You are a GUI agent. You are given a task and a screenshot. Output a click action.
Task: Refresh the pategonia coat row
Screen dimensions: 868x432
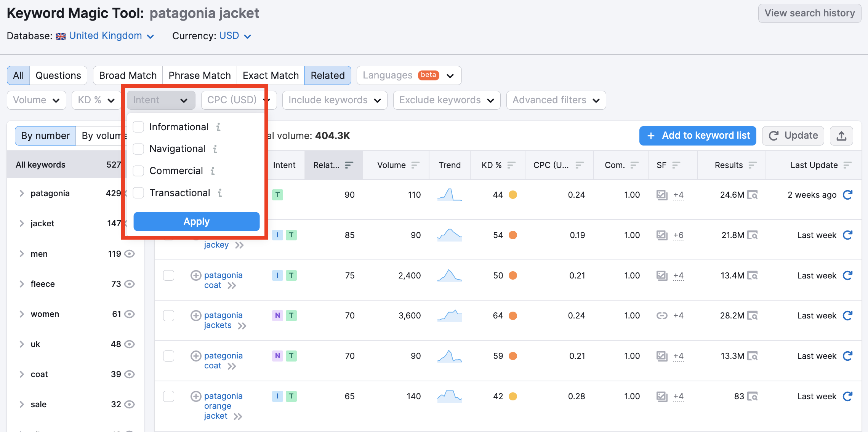pyautogui.click(x=847, y=356)
